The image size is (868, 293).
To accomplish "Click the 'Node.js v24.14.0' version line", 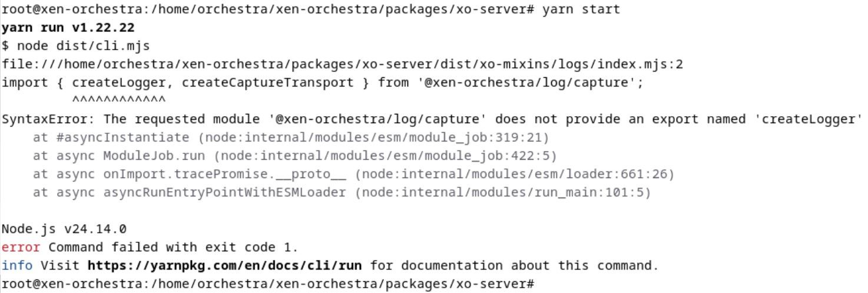I will [x=64, y=229].
